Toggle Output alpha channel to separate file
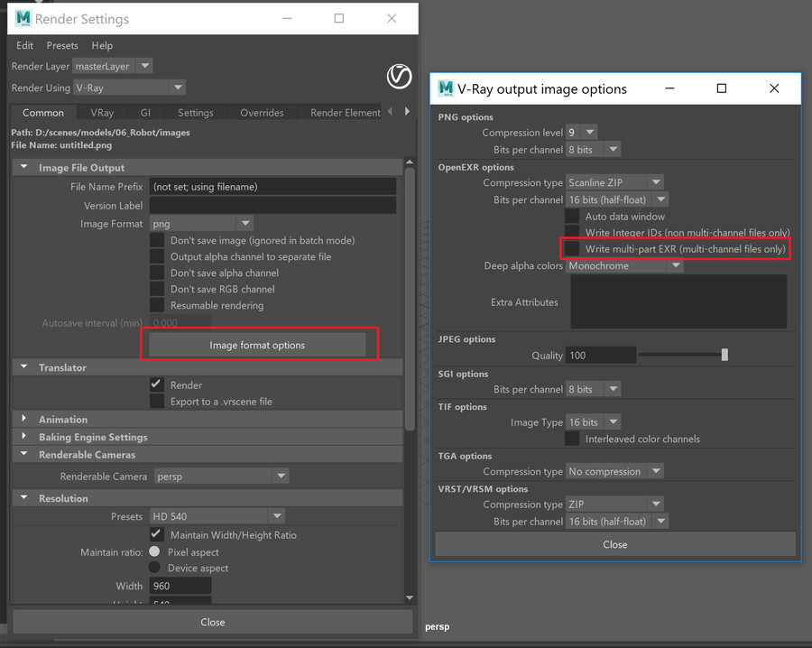This screenshot has height=648, width=812. (x=157, y=256)
